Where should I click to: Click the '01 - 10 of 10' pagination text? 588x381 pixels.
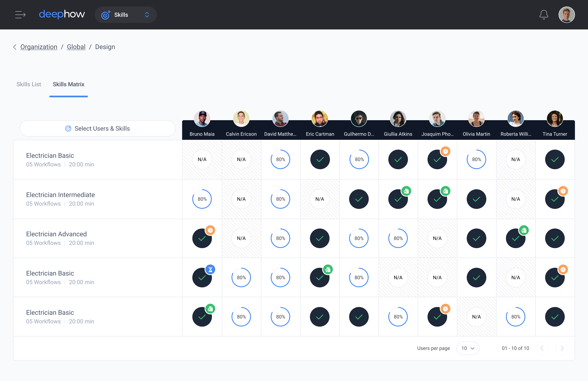click(515, 348)
